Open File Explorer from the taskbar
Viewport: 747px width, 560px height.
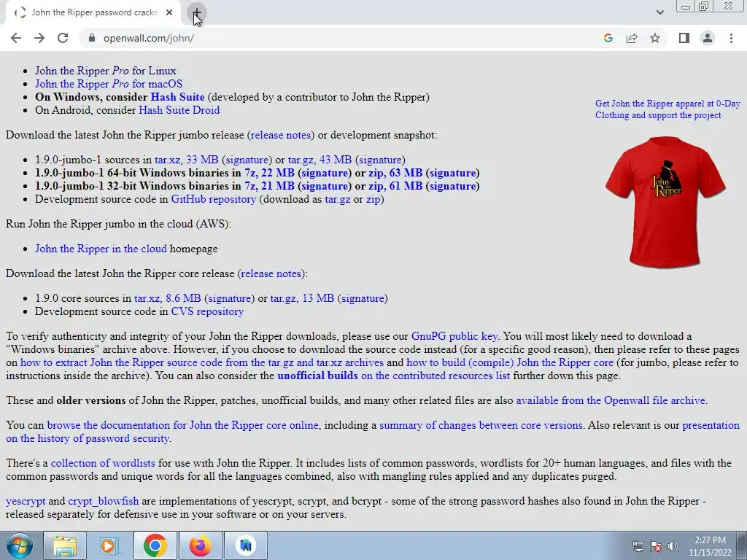[65, 545]
